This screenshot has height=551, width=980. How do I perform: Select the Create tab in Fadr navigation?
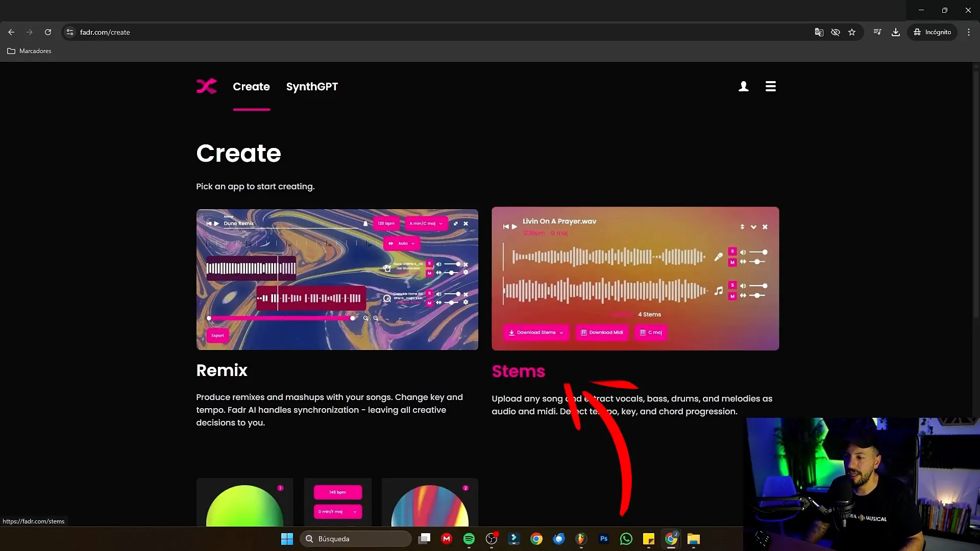(x=251, y=87)
